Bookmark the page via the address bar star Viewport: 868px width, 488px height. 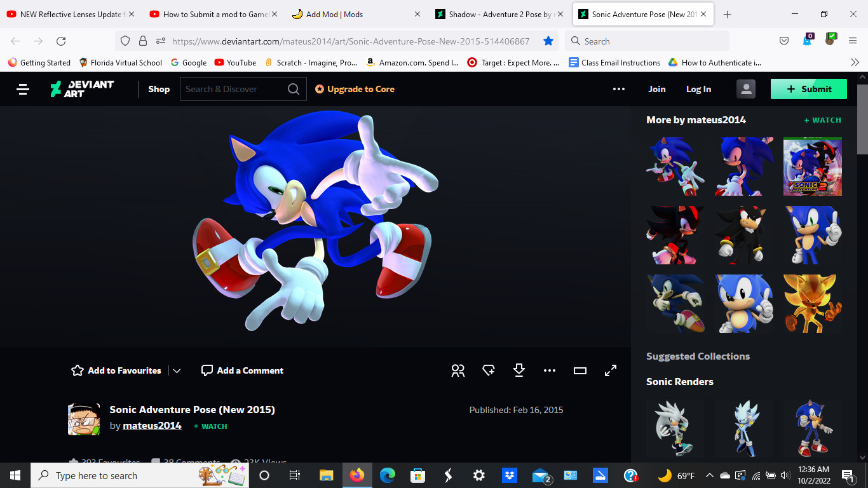point(548,41)
